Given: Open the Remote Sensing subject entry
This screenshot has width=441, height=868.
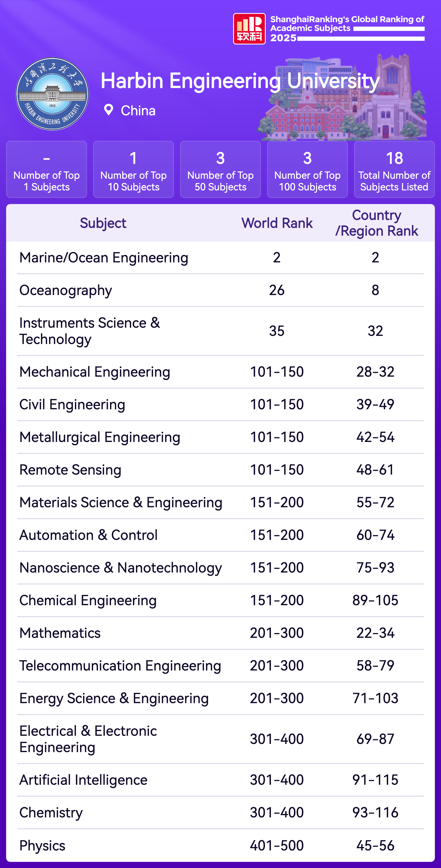Looking at the screenshot, I should pos(70,470).
